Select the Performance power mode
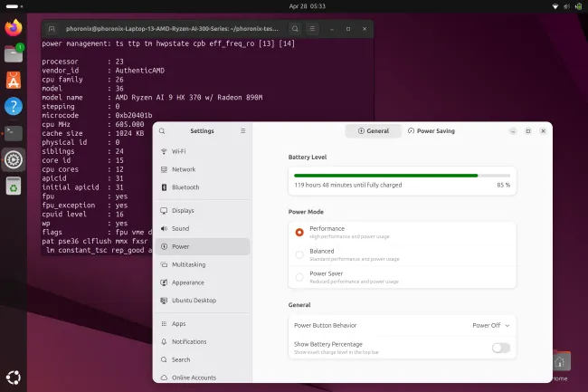This screenshot has width=588, height=392. [299, 232]
